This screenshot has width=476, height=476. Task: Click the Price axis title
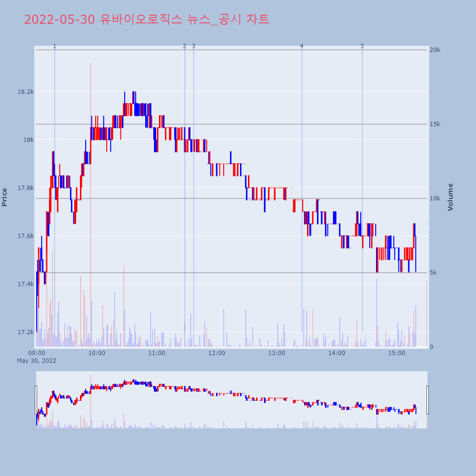4,198
